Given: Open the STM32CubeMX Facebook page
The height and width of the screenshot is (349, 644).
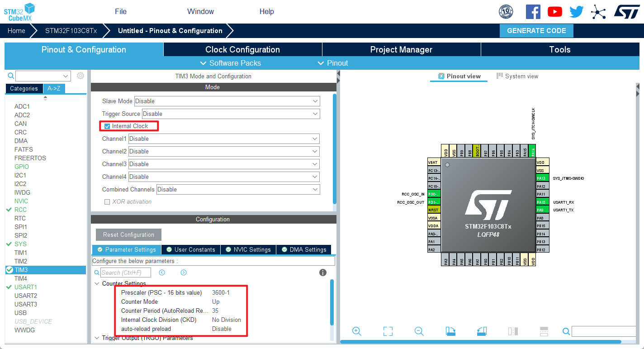Looking at the screenshot, I should [533, 12].
